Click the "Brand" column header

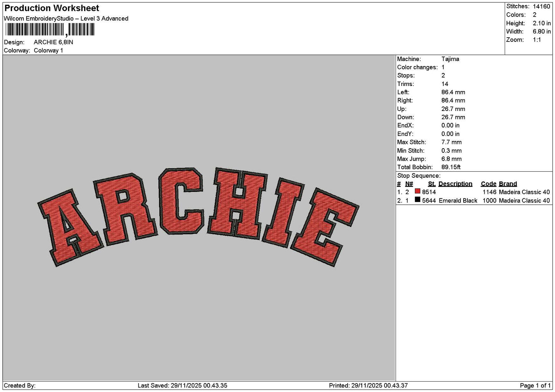click(x=508, y=184)
